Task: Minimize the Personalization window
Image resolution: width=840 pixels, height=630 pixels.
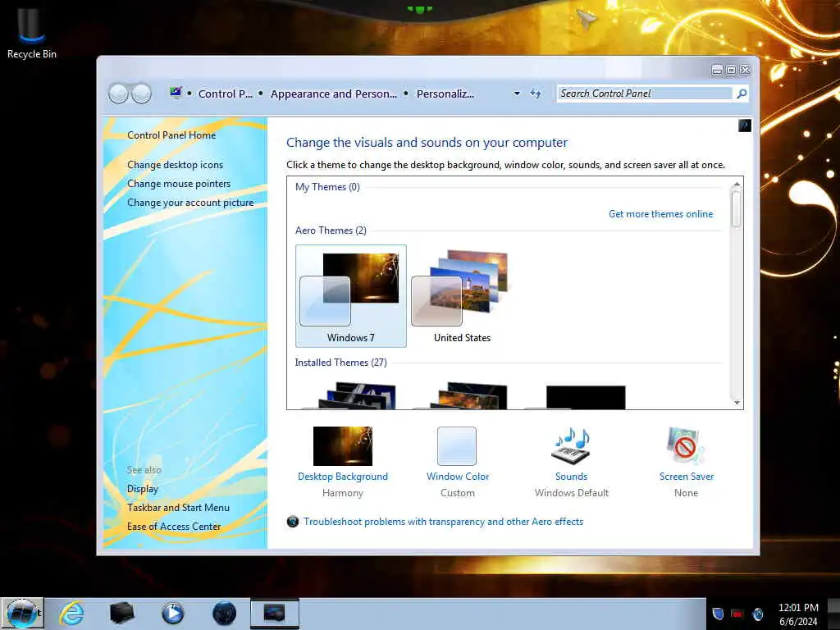Action: 717,71
